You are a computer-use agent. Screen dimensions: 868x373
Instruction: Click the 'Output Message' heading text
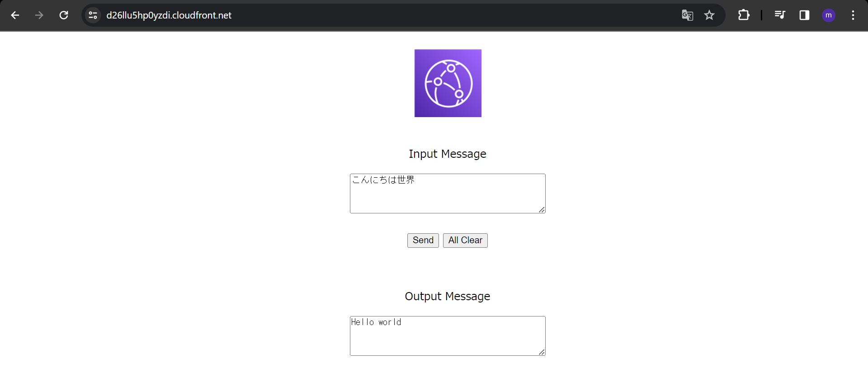[x=448, y=297]
